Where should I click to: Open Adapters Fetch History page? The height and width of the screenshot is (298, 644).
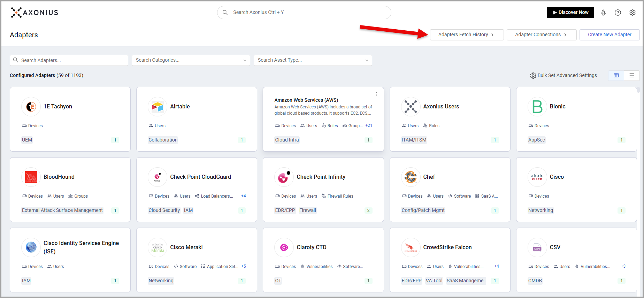point(467,35)
